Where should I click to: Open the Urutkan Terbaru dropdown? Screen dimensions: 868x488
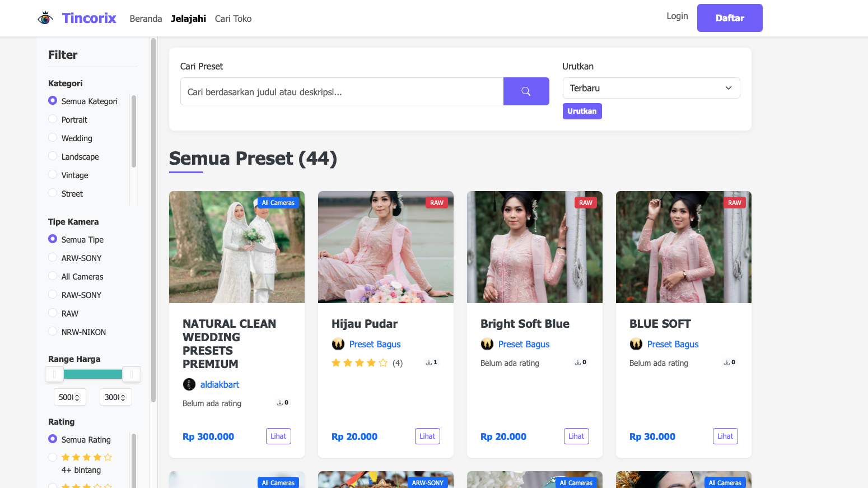[x=651, y=88]
